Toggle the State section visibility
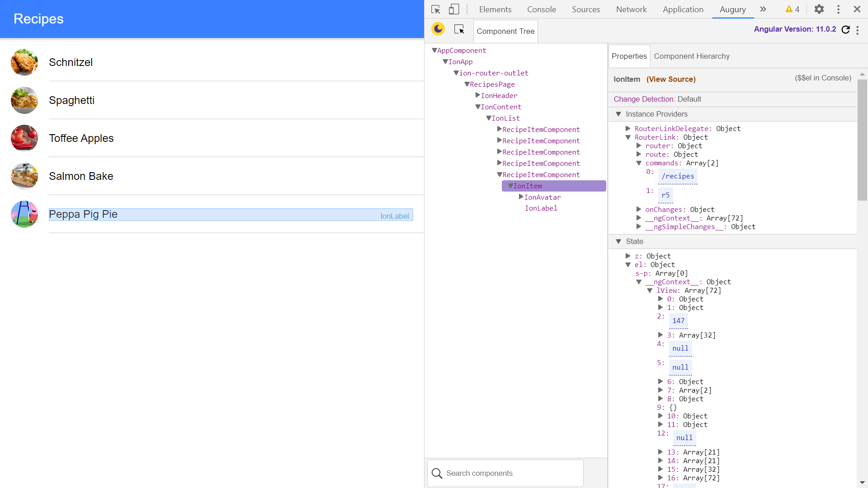This screenshot has height=488, width=868. click(x=619, y=241)
